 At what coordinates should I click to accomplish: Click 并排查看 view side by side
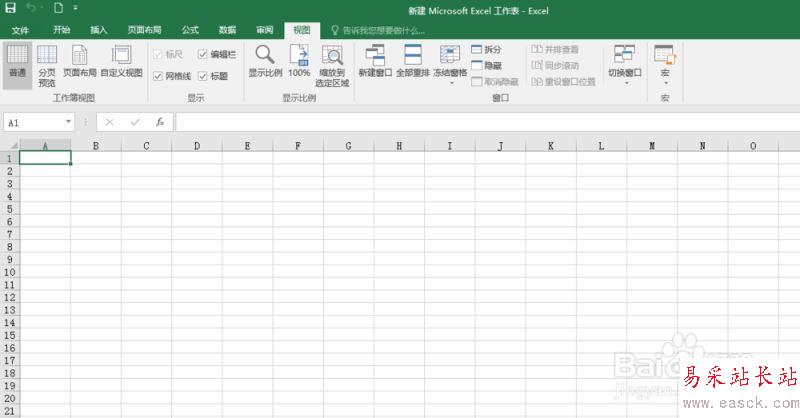[x=555, y=50]
